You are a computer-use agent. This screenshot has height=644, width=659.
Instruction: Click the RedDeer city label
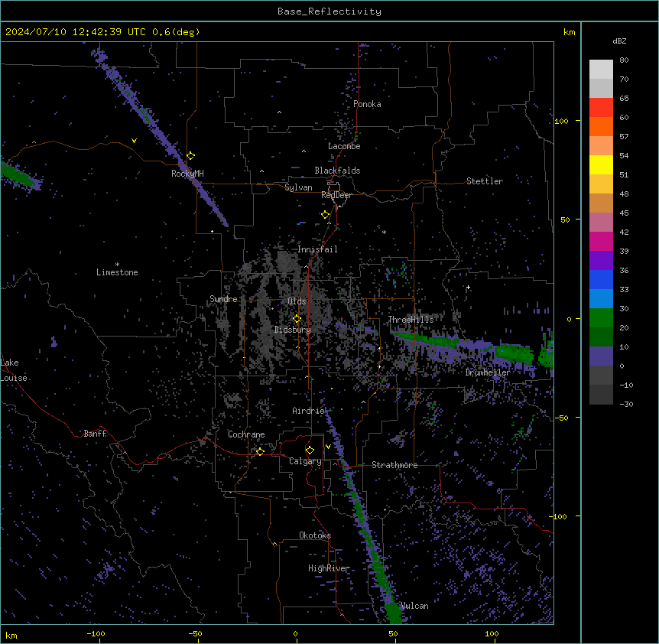pyautogui.click(x=336, y=195)
